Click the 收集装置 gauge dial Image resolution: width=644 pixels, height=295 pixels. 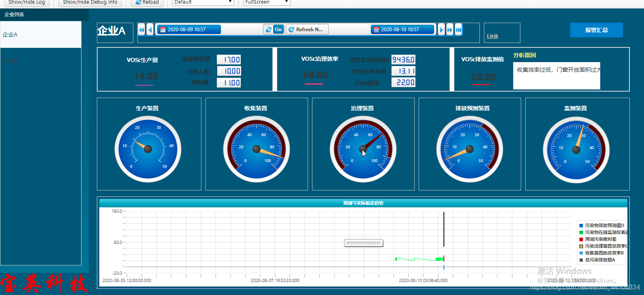coord(257,149)
